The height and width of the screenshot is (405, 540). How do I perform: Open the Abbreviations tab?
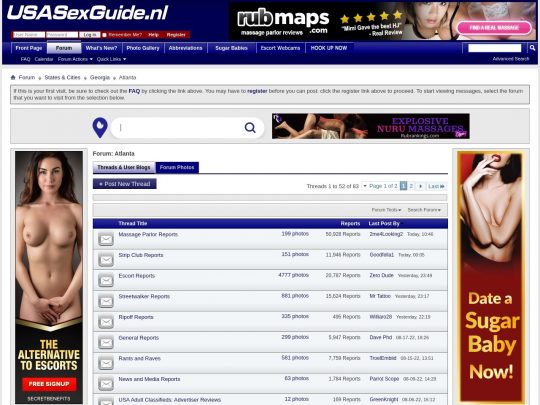point(185,48)
